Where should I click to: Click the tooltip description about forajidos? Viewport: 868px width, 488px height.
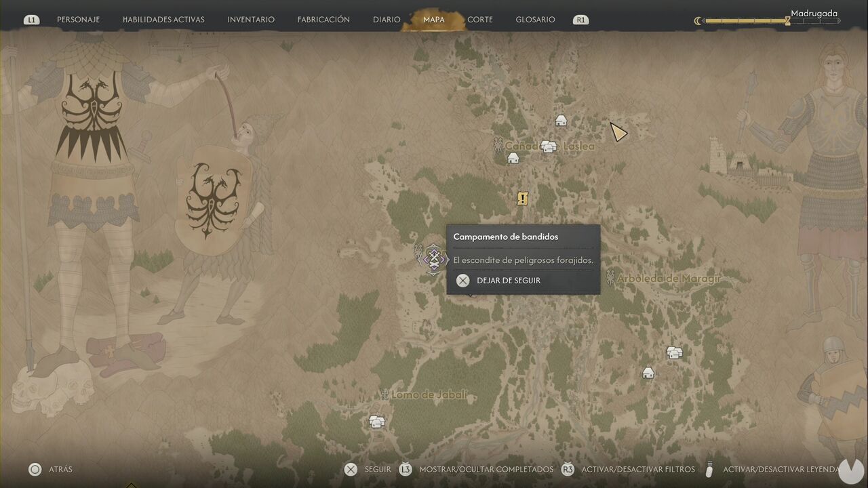[523, 260]
